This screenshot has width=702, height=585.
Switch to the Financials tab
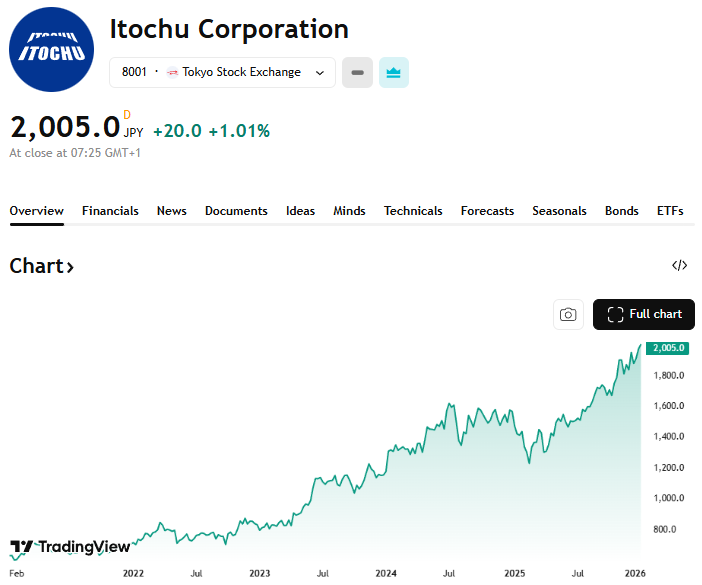[110, 211]
